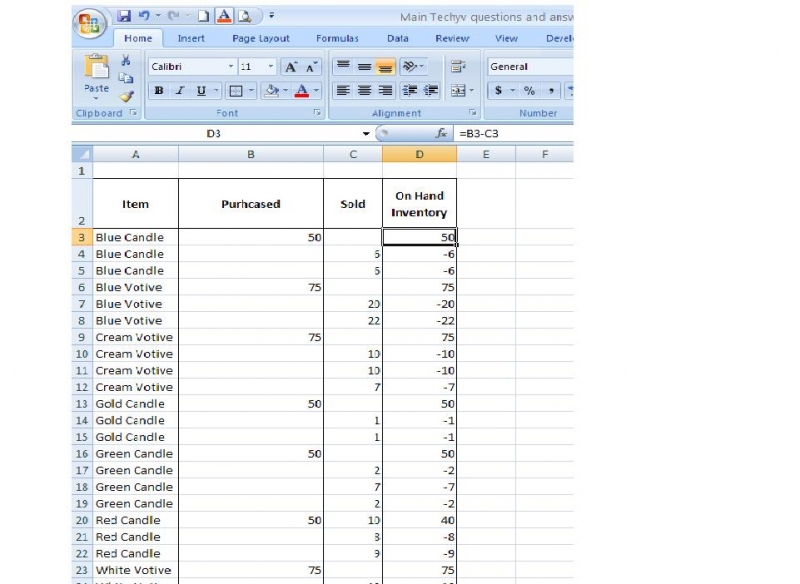Apply currency format with the dollar icon
Image resolution: width=800 pixels, height=584 pixels.
499,89
